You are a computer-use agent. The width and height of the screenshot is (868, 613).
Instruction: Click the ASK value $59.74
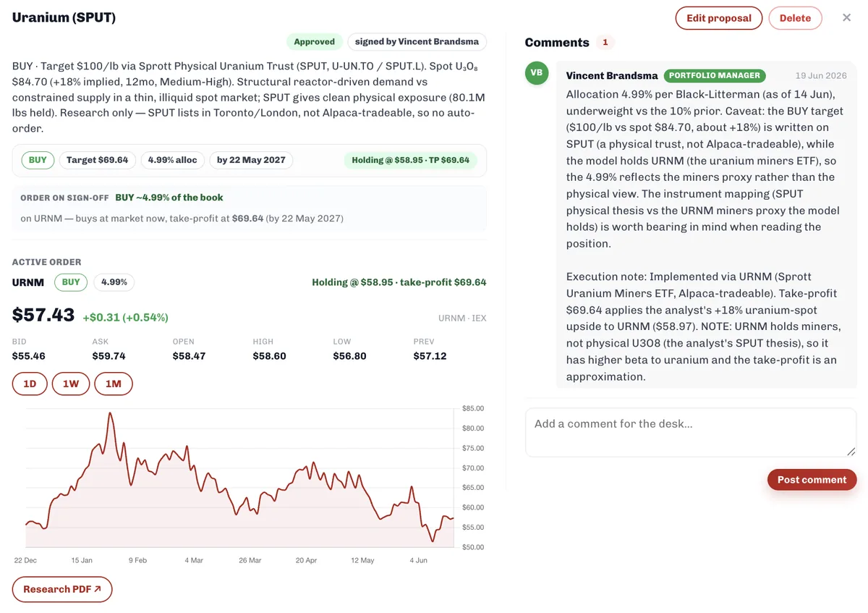click(109, 356)
